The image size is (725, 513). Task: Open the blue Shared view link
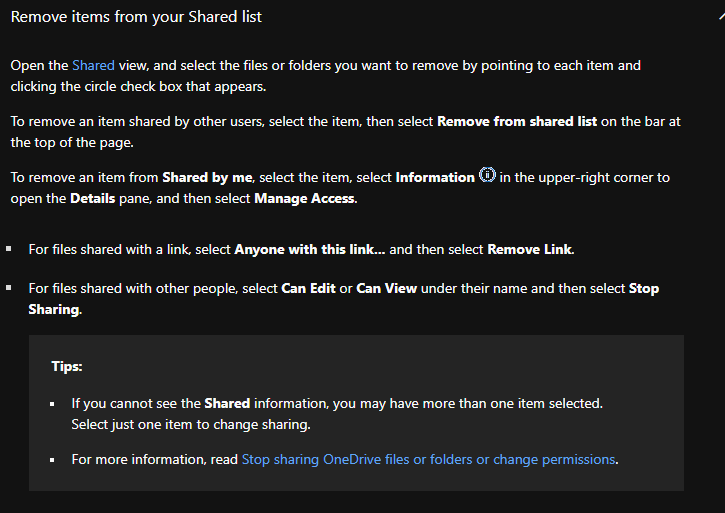(x=93, y=65)
